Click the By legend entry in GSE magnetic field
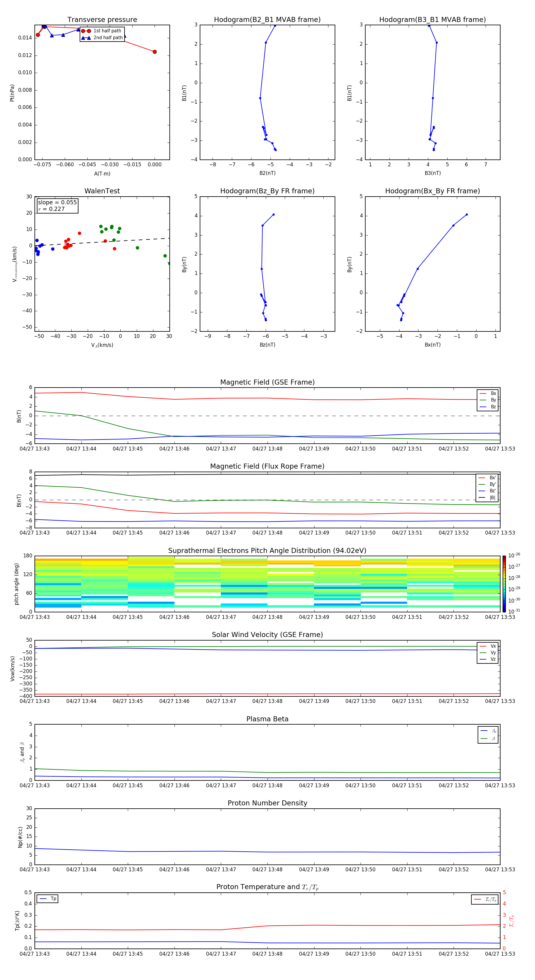Viewport: 535px width, 980px height. coord(488,400)
